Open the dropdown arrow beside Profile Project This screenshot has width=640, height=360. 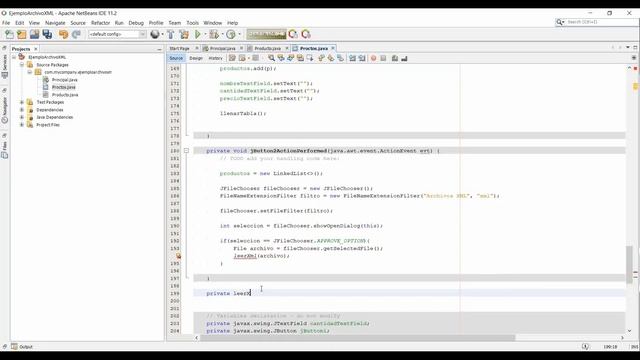(239, 34)
